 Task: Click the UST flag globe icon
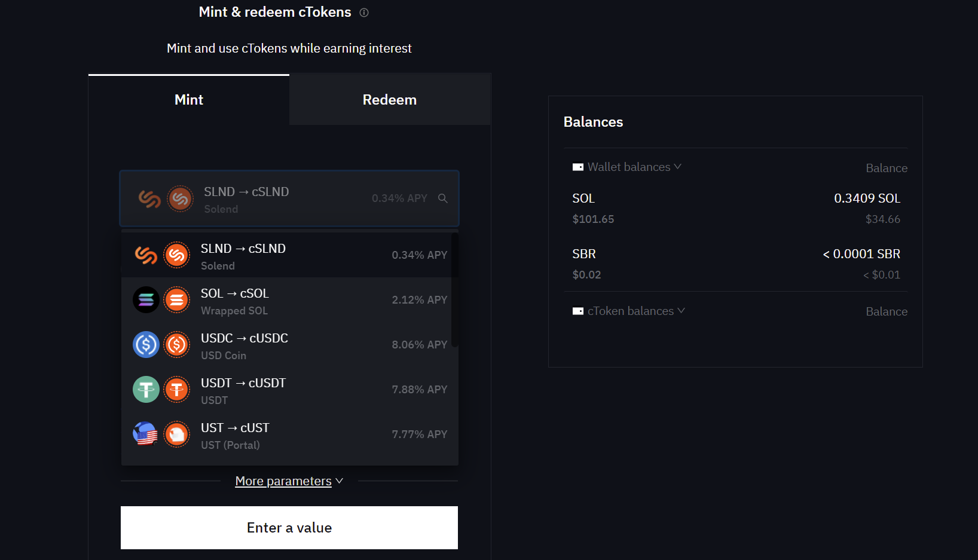146,434
